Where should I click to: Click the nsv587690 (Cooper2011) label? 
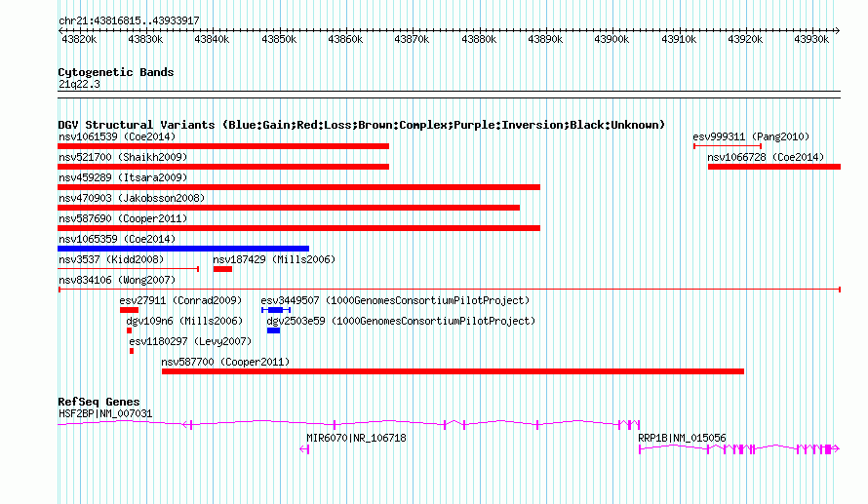pyautogui.click(x=123, y=218)
